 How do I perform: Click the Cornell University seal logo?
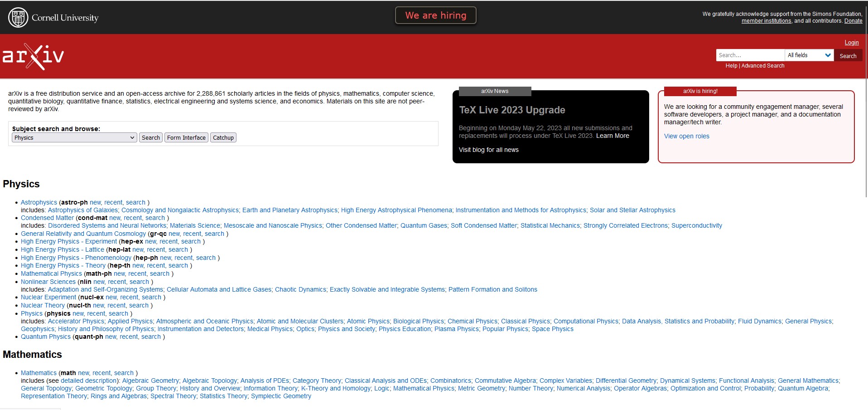pyautogui.click(x=18, y=18)
